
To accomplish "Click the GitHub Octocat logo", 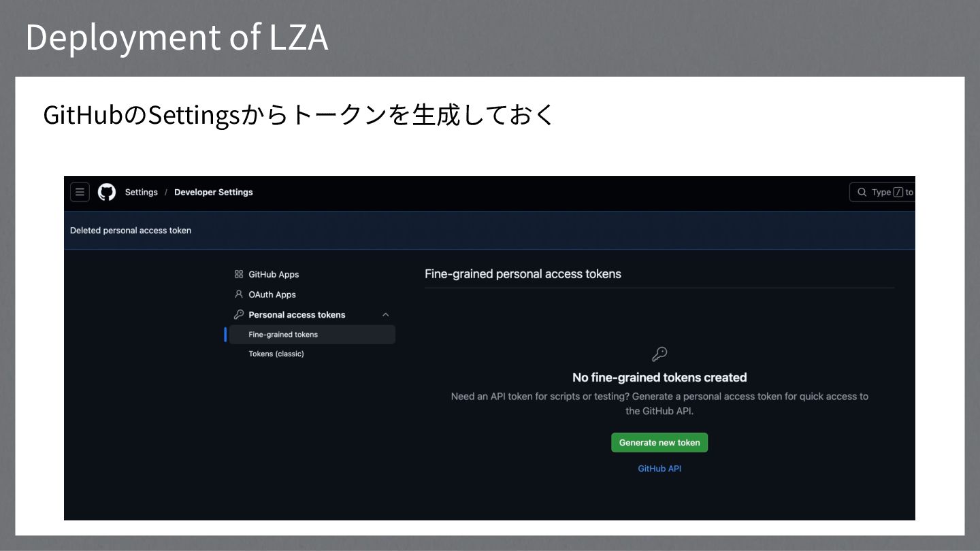I will tap(107, 192).
